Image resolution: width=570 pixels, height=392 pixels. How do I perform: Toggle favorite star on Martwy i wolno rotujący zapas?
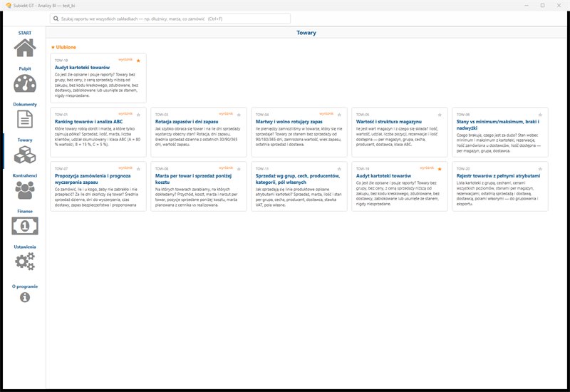[x=339, y=115]
